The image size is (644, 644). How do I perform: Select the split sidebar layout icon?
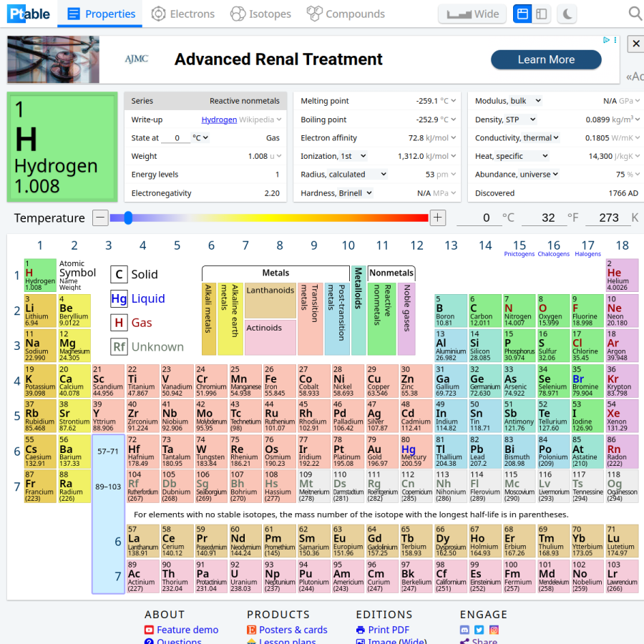(542, 14)
